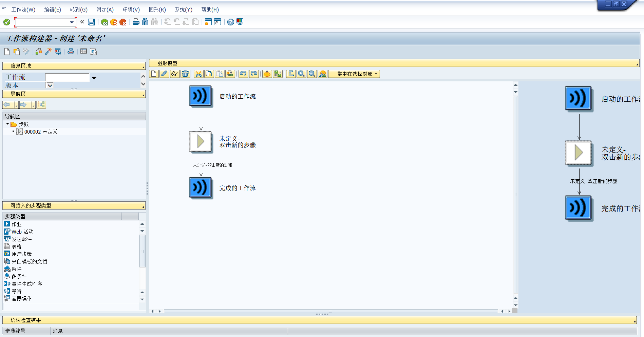Select the 条件 step type
Image resolution: width=644 pixels, height=337 pixels.
tap(17, 269)
